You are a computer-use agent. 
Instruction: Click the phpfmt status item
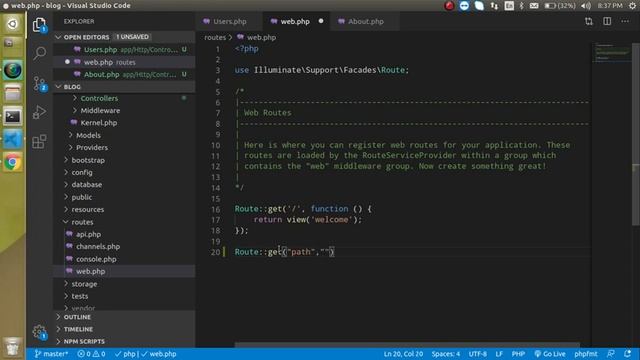click(586, 354)
